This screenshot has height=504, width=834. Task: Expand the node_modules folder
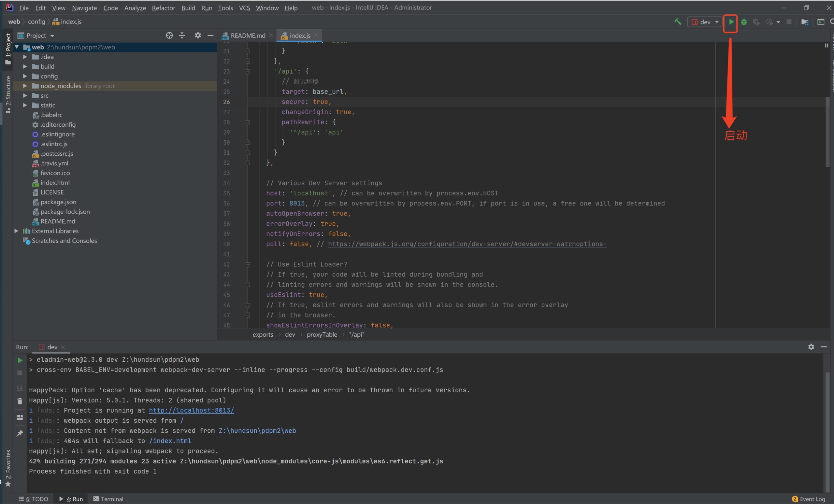25,86
